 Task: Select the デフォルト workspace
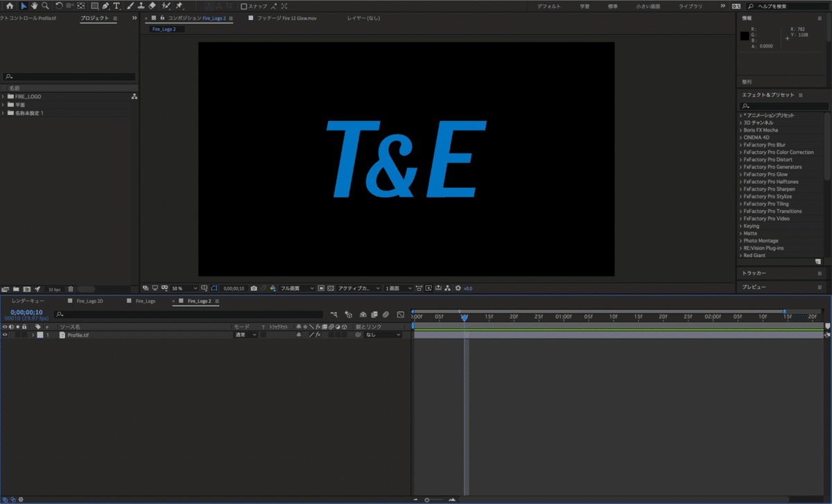click(549, 6)
